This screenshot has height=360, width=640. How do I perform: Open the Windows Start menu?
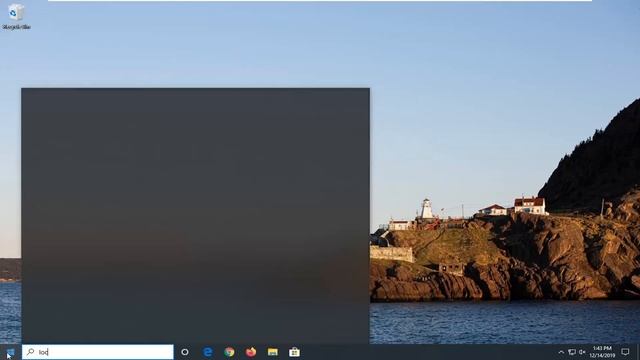[11, 352]
